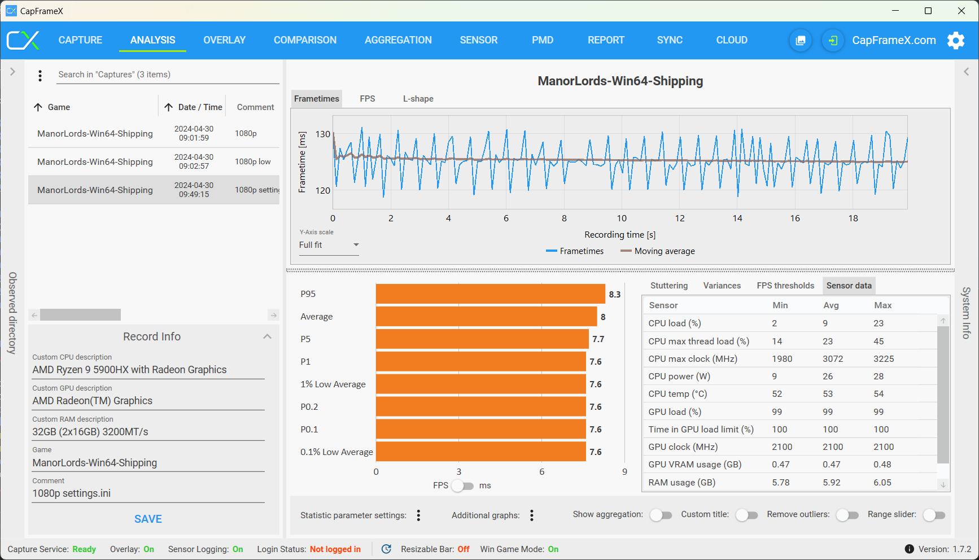Click in the Captures search field
Screen dimensions: 979x560
168,75
